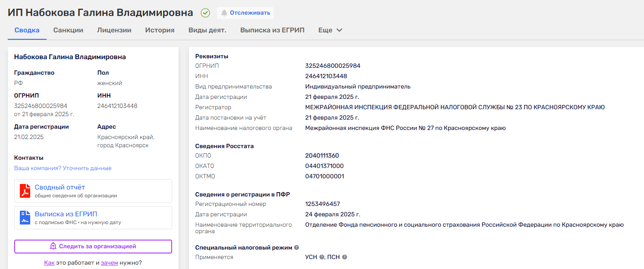Open the Лицензии tab

[x=114, y=30]
